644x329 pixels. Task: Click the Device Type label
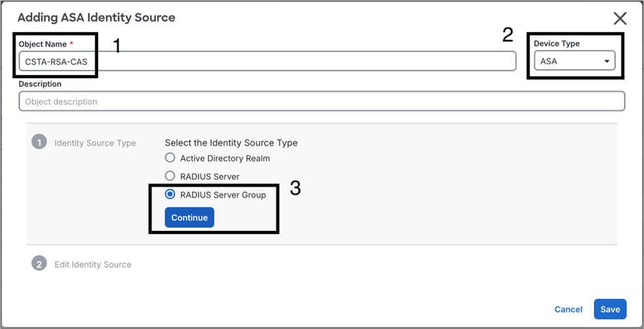[x=557, y=44]
